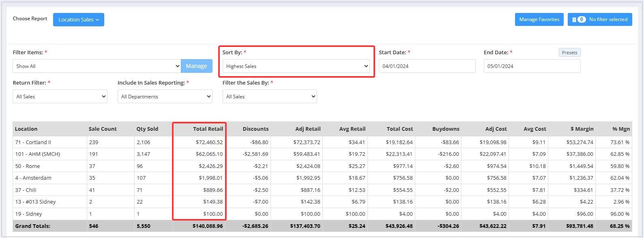Click the Start Date input field
This screenshot has height=238, width=644.
pyautogui.click(x=427, y=66)
